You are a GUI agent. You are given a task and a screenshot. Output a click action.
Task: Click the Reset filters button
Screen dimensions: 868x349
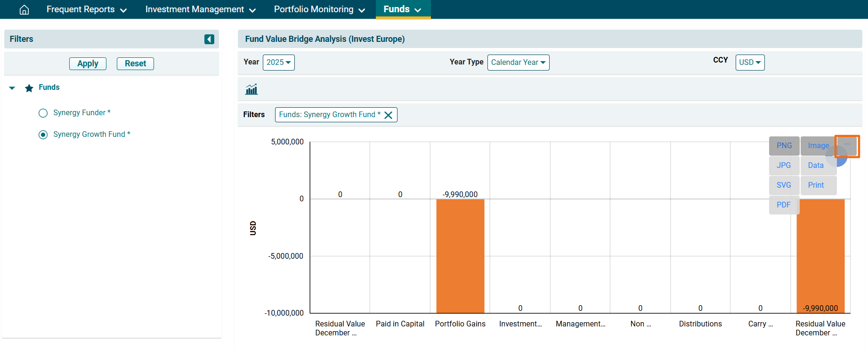[x=135, y=63]
